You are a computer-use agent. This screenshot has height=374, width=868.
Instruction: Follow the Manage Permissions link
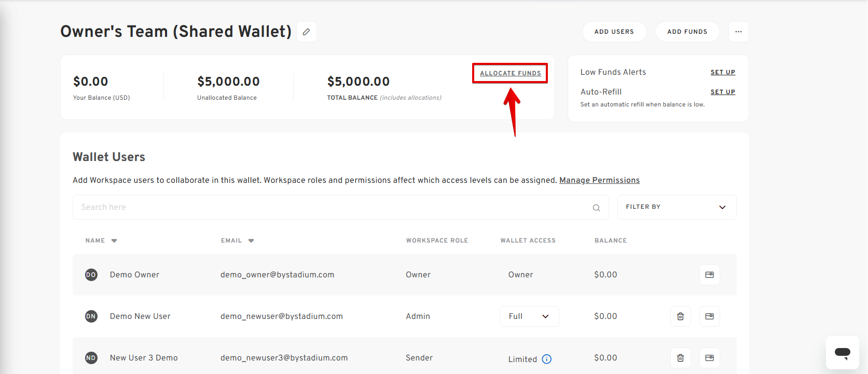coord(599,180)
